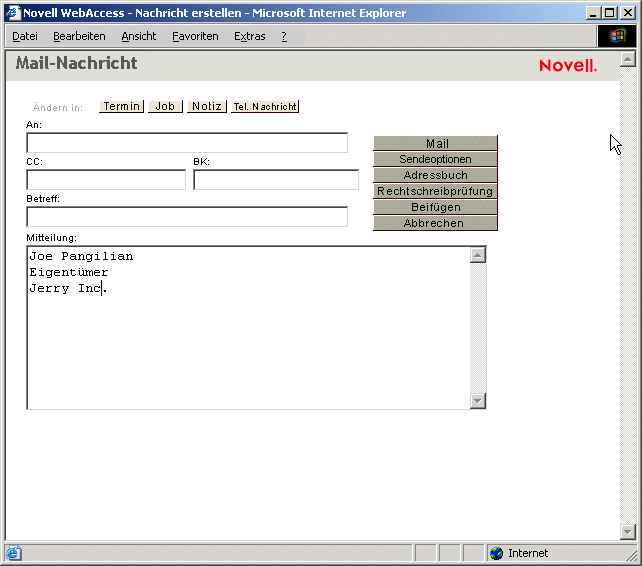This screenshot has width=642, height=566.
Task: Minimize the Internet Explorer window
Action: pyautogui.click(x=593, y=13)
